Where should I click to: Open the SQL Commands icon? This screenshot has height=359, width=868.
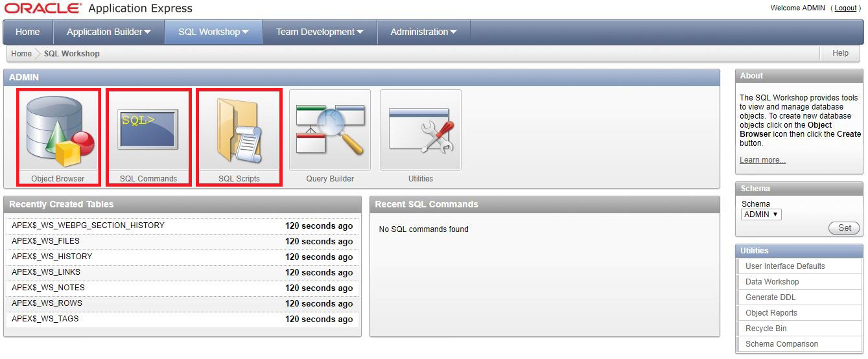148,130
